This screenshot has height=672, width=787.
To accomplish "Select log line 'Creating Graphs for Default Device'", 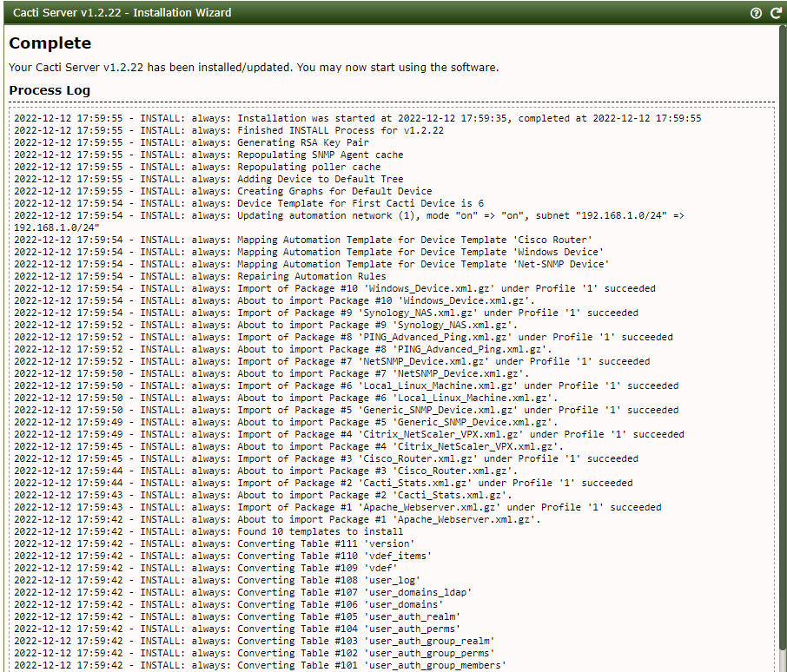I will click(223, 191).
